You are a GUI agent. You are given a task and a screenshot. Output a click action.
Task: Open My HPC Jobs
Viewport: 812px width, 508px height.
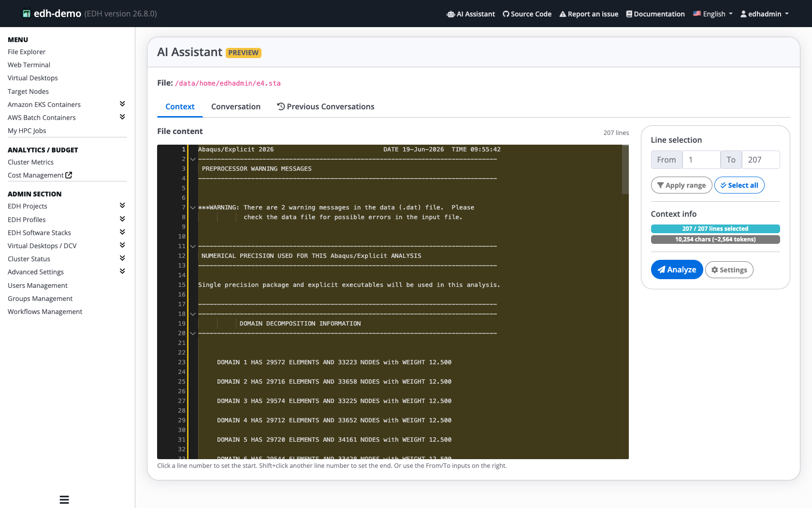[27, 131]
